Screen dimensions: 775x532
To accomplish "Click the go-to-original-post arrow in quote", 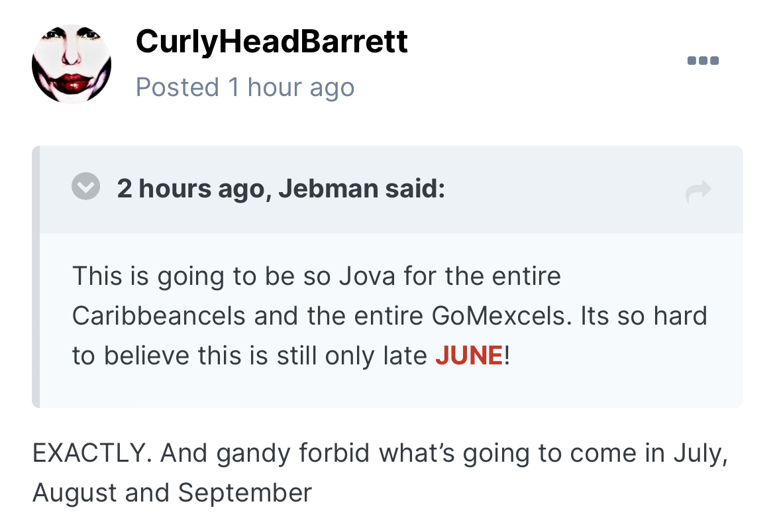I will tap(698, 191).
